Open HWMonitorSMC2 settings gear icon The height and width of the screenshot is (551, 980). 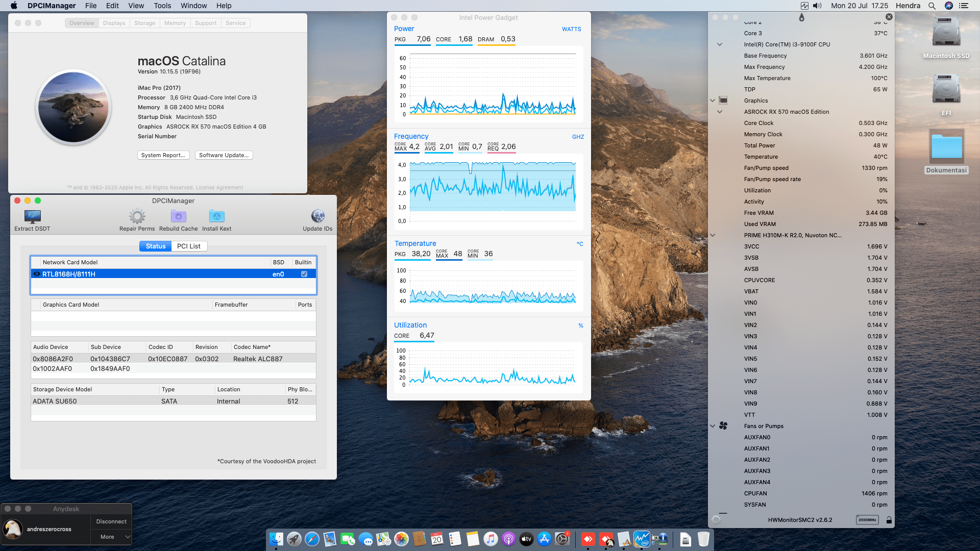(x=717, y=520)
